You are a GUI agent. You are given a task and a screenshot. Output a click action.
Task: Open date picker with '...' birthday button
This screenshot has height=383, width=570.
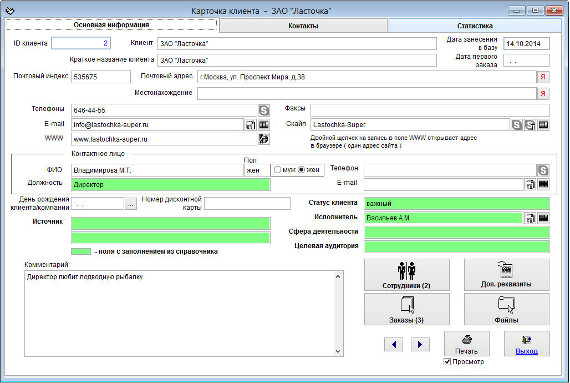point(131,204)
